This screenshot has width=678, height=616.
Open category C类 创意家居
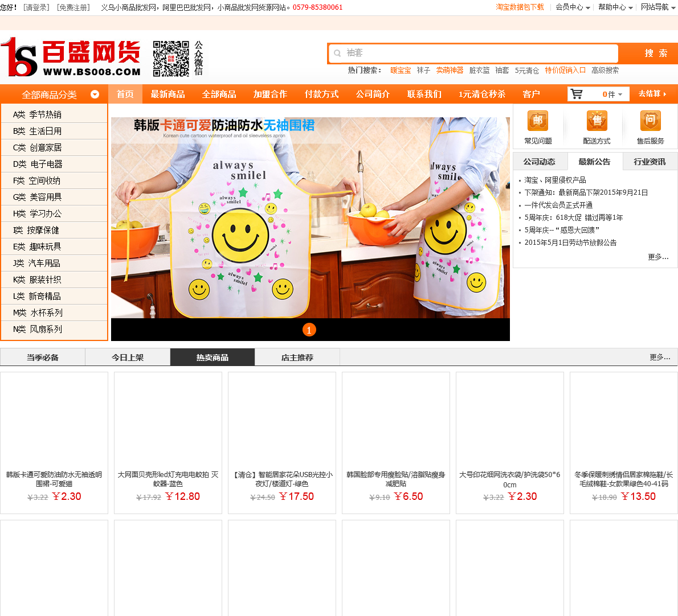pos(54,147)
